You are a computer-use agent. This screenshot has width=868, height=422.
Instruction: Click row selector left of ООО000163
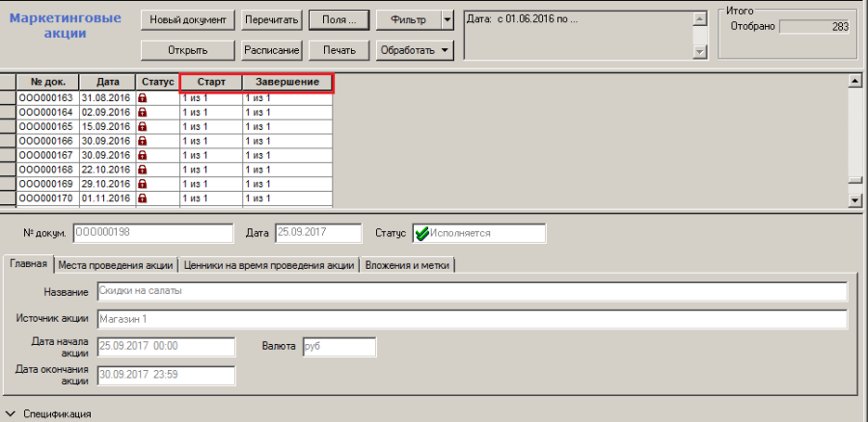8,98
